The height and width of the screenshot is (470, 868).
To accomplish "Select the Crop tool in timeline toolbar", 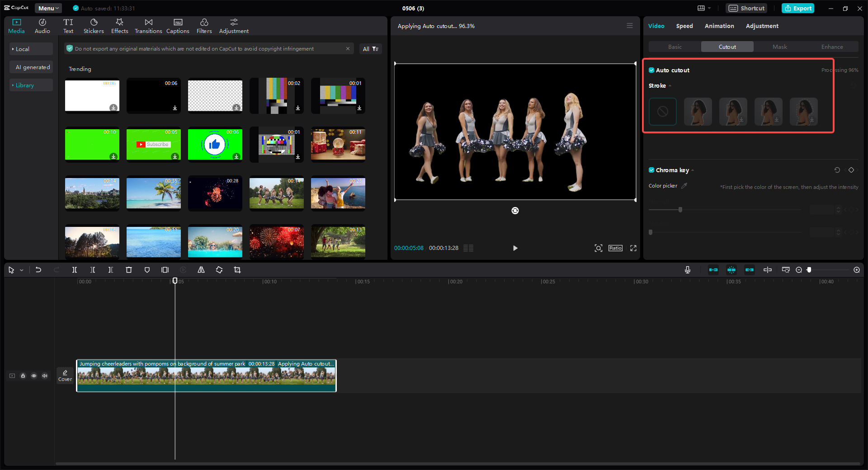I will pos(237,270).
